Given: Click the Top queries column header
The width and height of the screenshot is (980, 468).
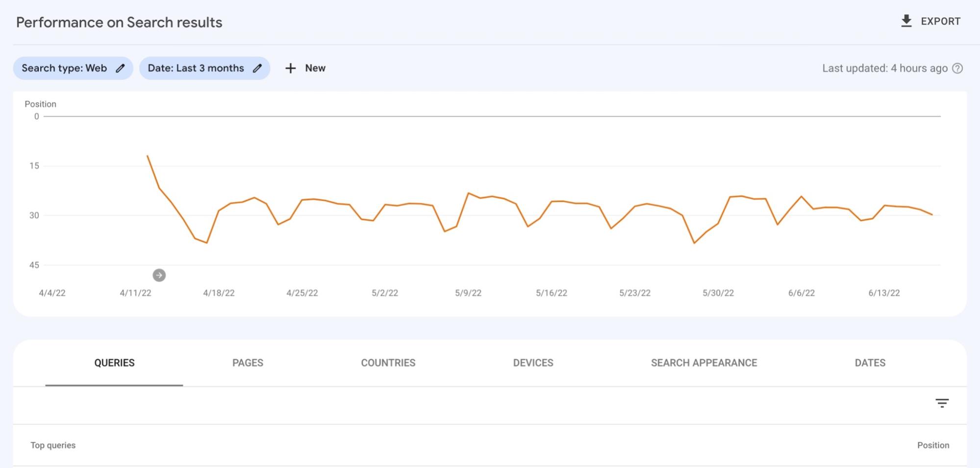Looking at the screenshot, I should point(53,445).
